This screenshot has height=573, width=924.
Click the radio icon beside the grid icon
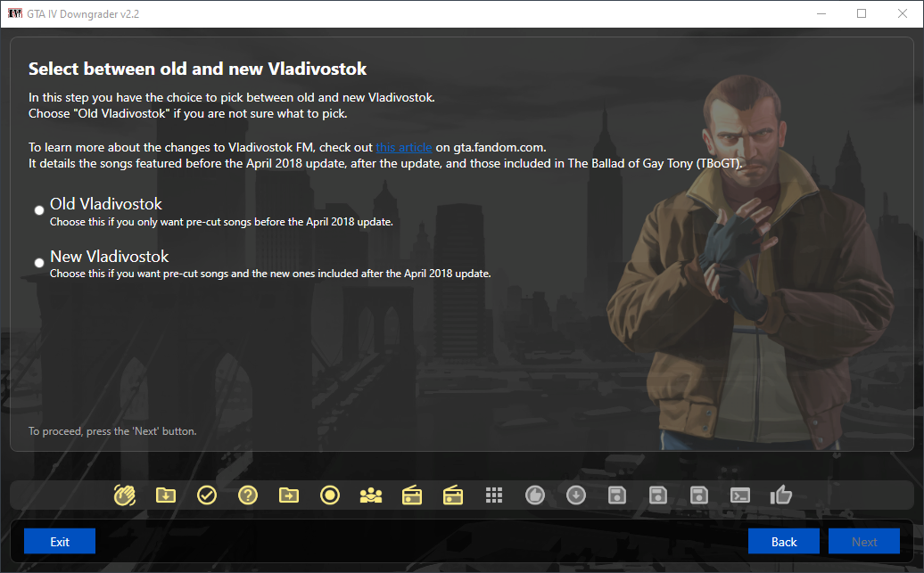[x=452, y=495]
